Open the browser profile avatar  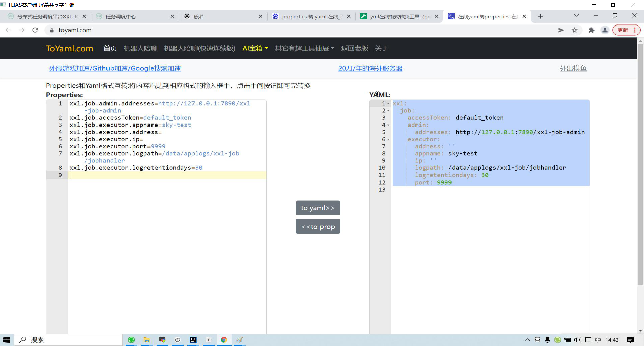tap(605, 30)
